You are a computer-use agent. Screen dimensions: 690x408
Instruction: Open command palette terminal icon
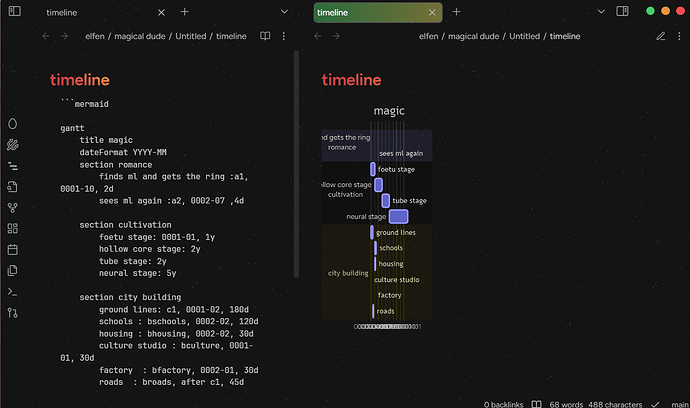point(13,291)
